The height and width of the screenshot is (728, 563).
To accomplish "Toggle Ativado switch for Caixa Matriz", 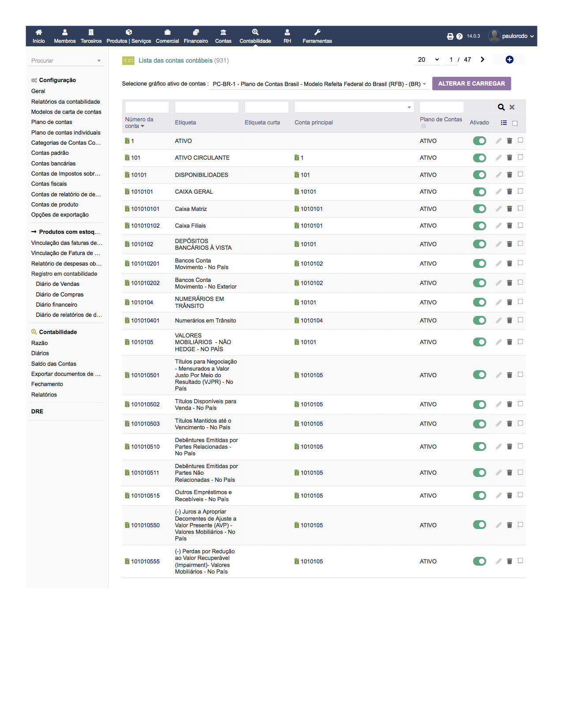I will (479, 209).
